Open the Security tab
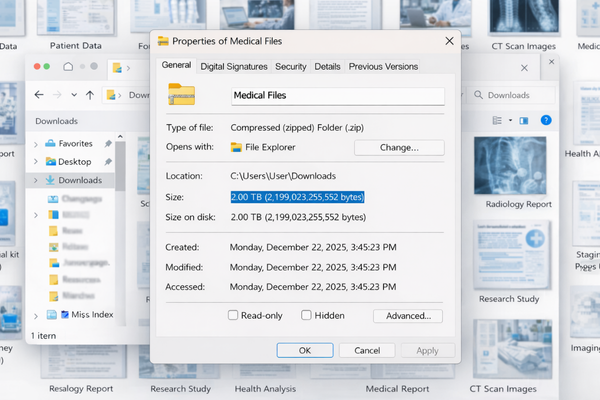 coord(291,67)
